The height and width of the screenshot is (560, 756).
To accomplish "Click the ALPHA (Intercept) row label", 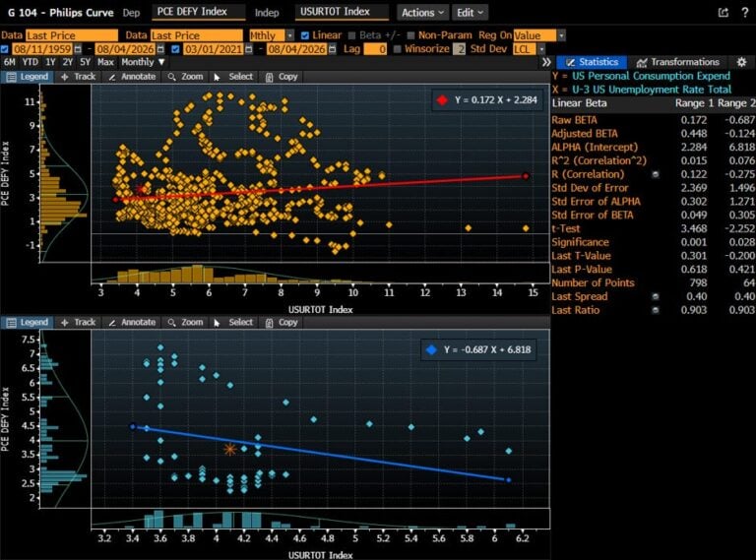I will point(595,147).
